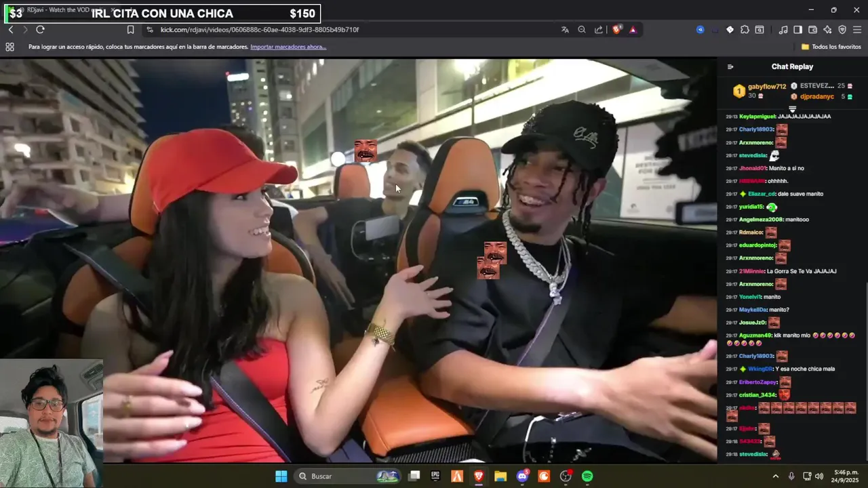The width and height of the screenshot is (868, 488).
Task: Click message 'Manito a si no'
Action: click(788, 168)
